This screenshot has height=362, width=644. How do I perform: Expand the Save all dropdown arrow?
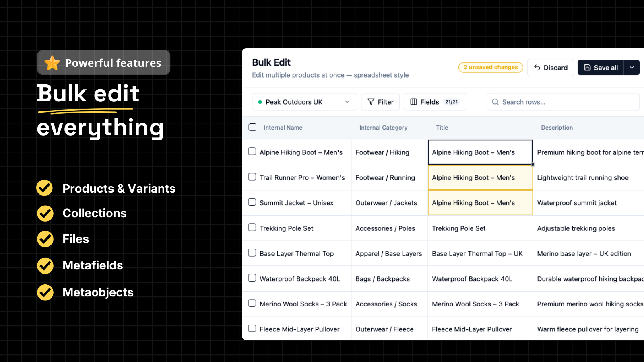pyautogui.click(x=632, y=67)
